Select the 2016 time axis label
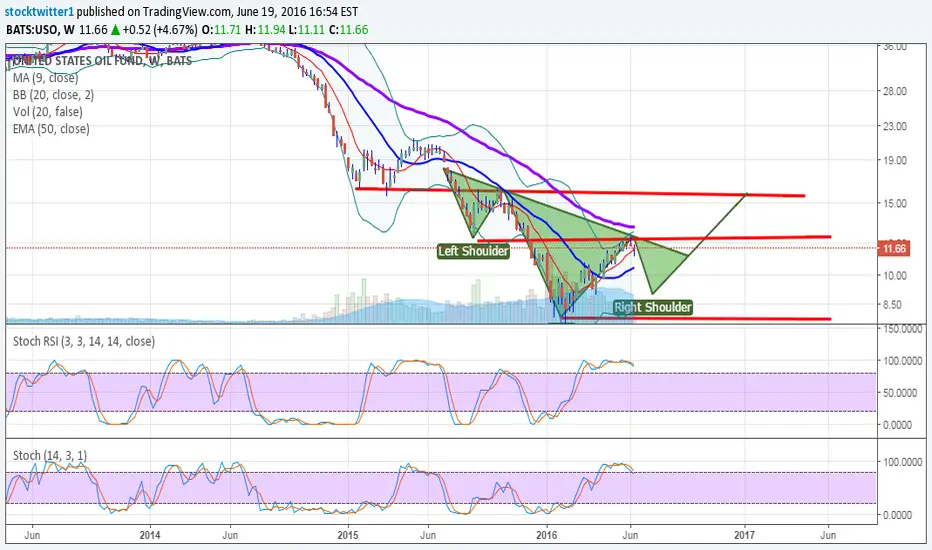932x550 pixels. click(x=547, y=535)
